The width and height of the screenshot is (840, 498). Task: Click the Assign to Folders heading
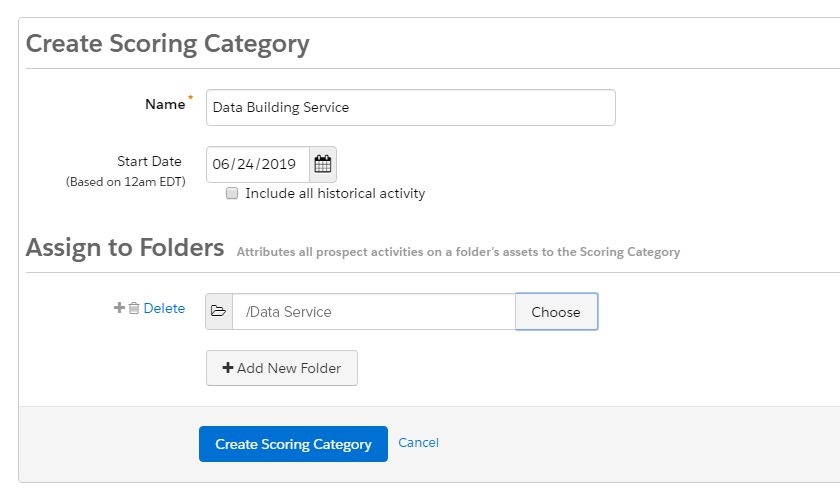click(x=125, y=248)
